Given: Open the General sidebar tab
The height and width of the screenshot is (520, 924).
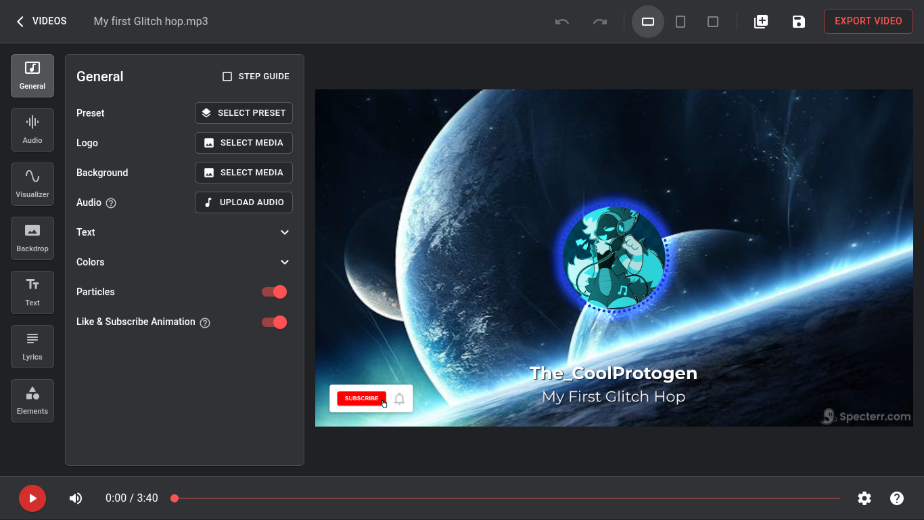Looking at the screenshot, I should [x=32, y=75].
